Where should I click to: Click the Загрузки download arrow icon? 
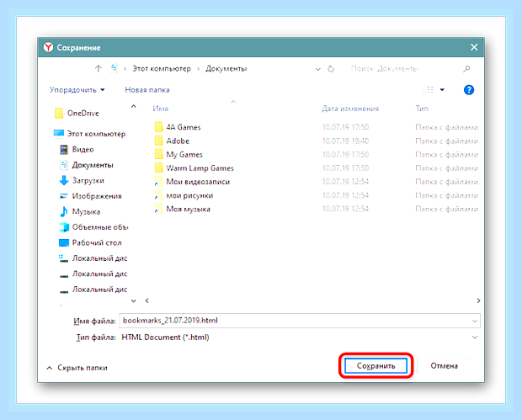pos(64,180)
